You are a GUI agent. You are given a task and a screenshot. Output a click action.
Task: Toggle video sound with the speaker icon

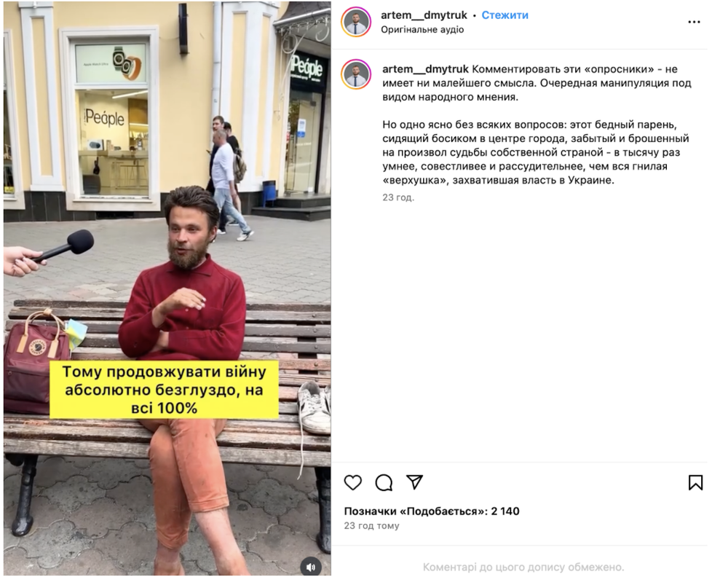pos(311,567)
